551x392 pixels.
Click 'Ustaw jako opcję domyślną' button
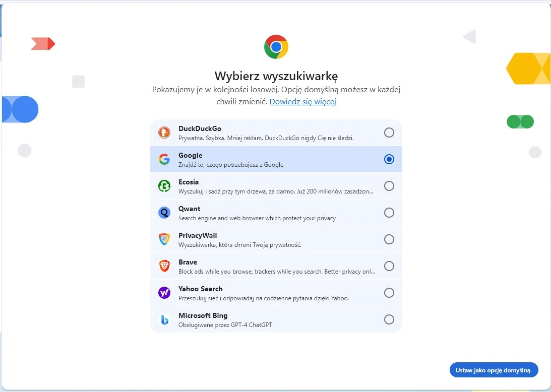pyautogui.click(x=493, y=369)
